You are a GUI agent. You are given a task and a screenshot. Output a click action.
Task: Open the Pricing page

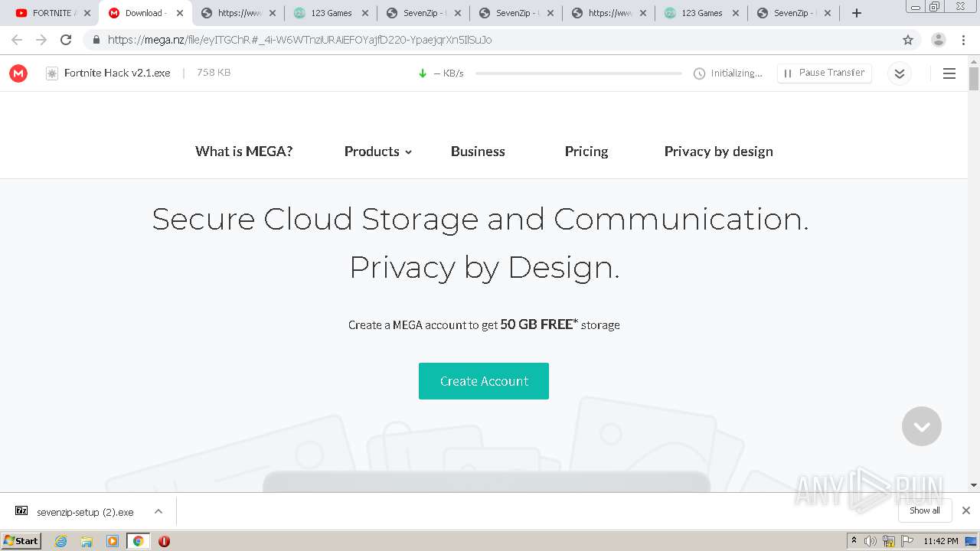[586, 152]
